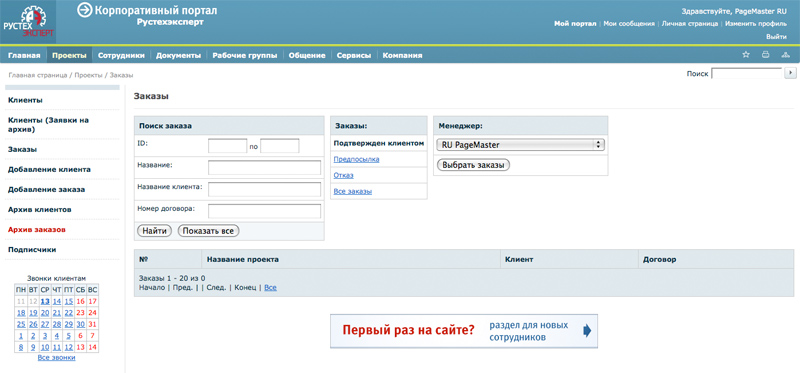Click Изменить профиль link
This screenshot has height=373, width=800.
coord(756,23)
